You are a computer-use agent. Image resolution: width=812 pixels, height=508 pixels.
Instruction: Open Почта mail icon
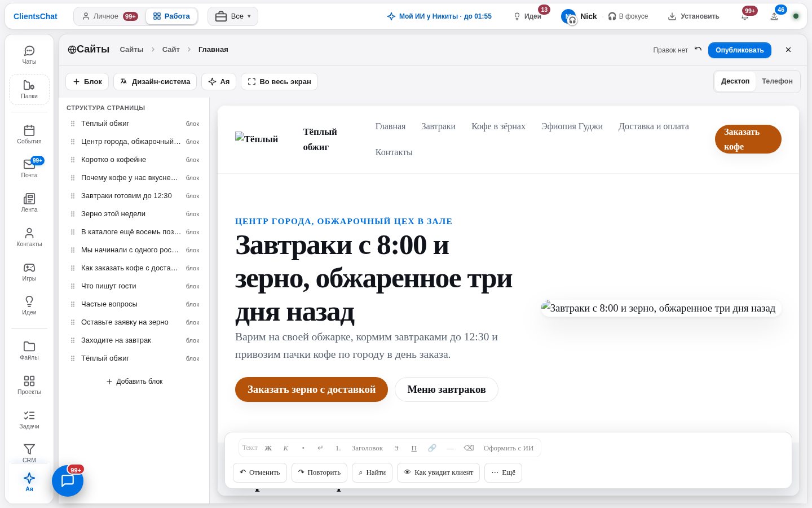29,168
